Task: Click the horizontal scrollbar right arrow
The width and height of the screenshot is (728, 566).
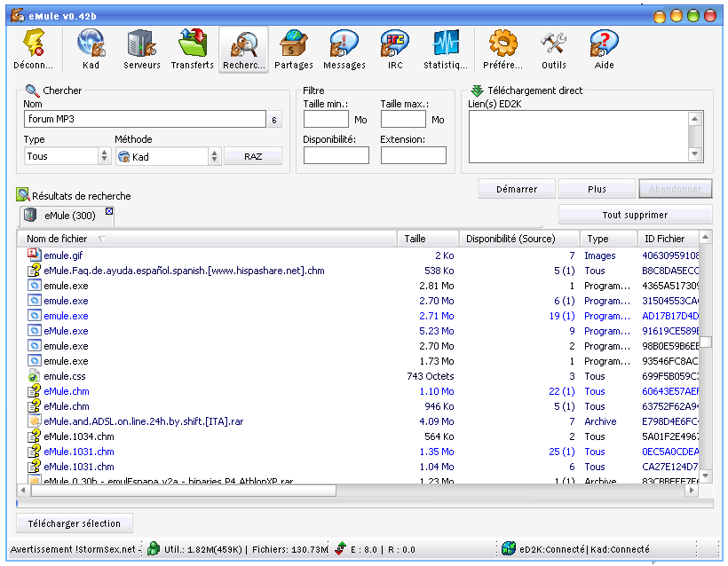Action: tap(692, 490)
